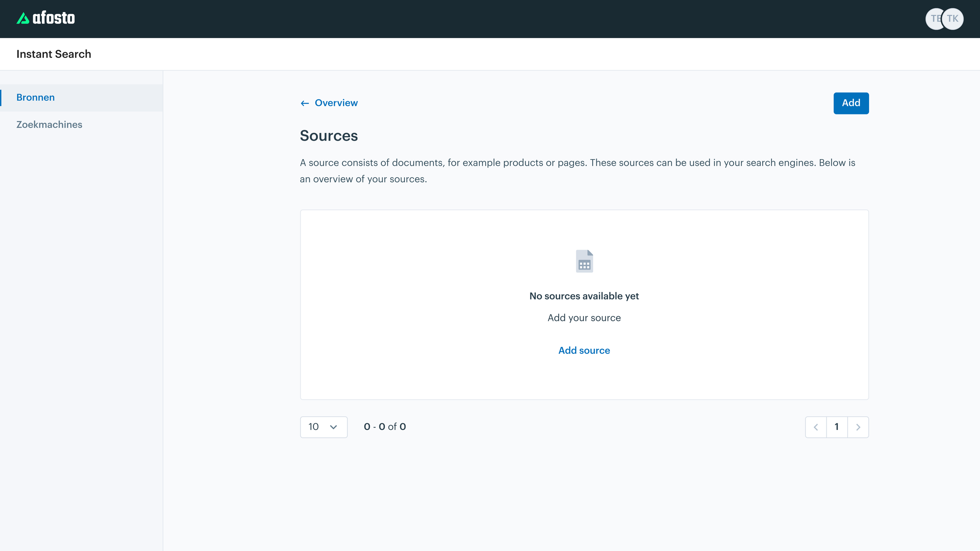Click the blue Add button
The width and height of the screenshot is (980, 551).
[851, 103]
